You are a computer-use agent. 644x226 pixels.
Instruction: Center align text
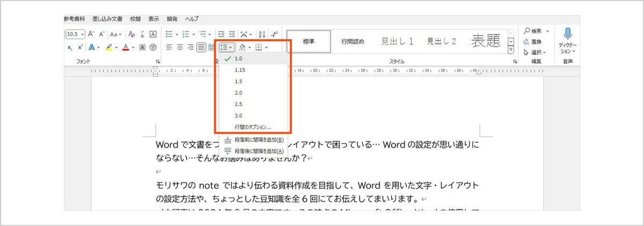[179, 47]
